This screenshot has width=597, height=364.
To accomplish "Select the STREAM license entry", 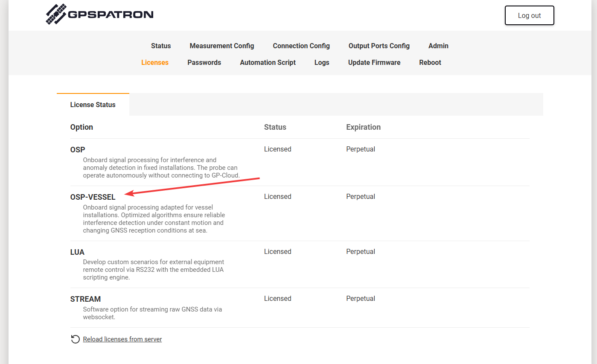I will 85,299.
